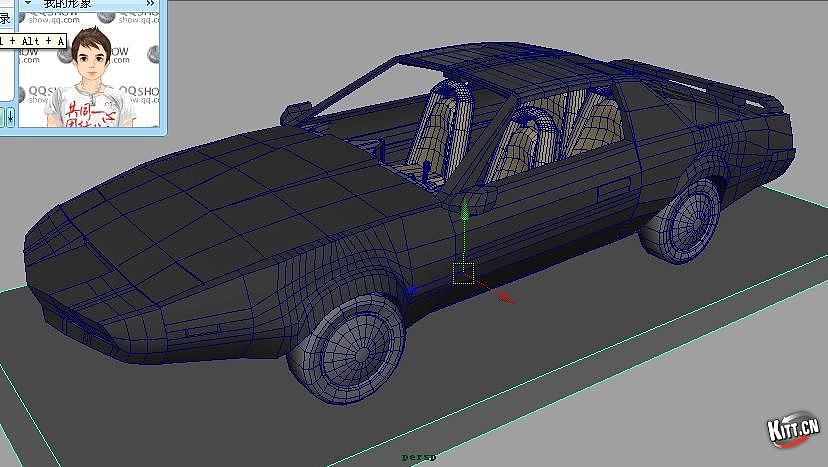Click the blue Z-axis handle of the move manipulator

pos(411,289)
